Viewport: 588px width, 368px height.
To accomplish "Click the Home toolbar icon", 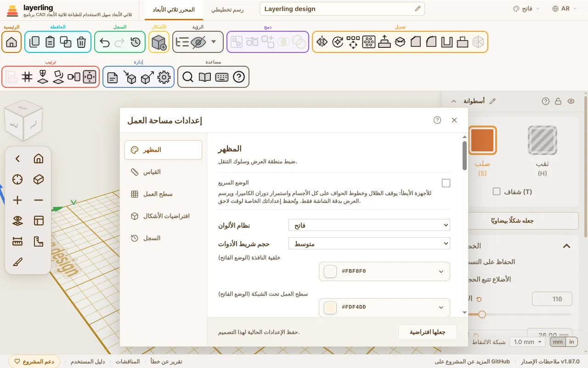I will point(11,42).
